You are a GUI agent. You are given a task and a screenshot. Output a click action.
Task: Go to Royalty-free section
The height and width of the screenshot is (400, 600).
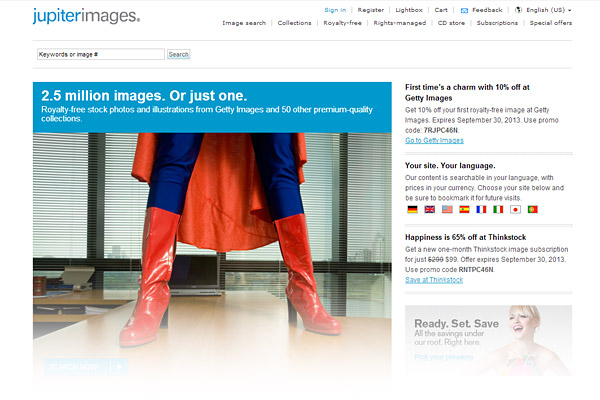(342, 22)
